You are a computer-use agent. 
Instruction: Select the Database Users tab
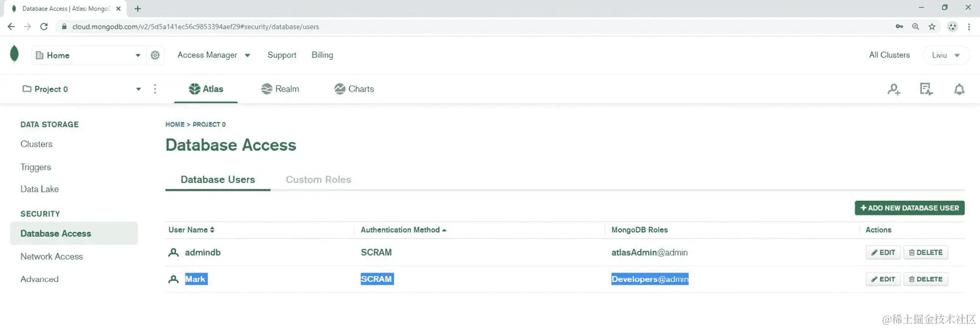point(218,180)
